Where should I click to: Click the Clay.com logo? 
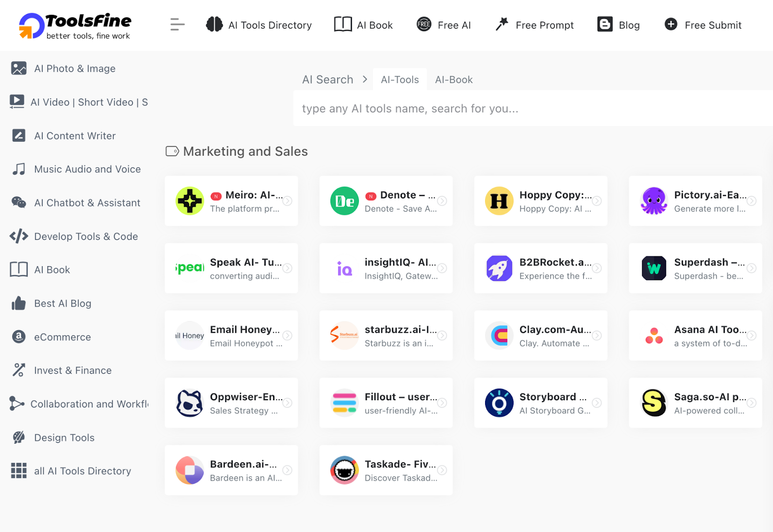point(499,336)
